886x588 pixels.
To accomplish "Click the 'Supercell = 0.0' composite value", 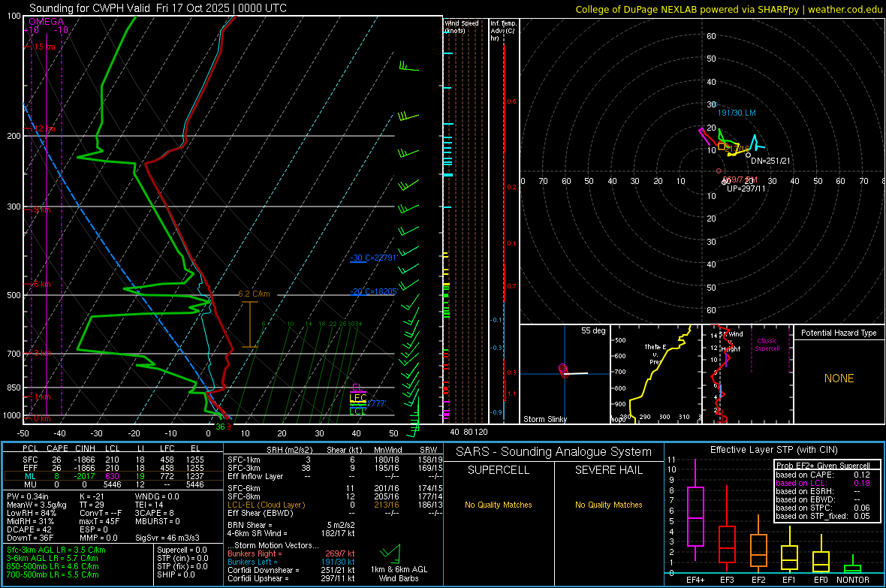I will [x=182, y=550].
